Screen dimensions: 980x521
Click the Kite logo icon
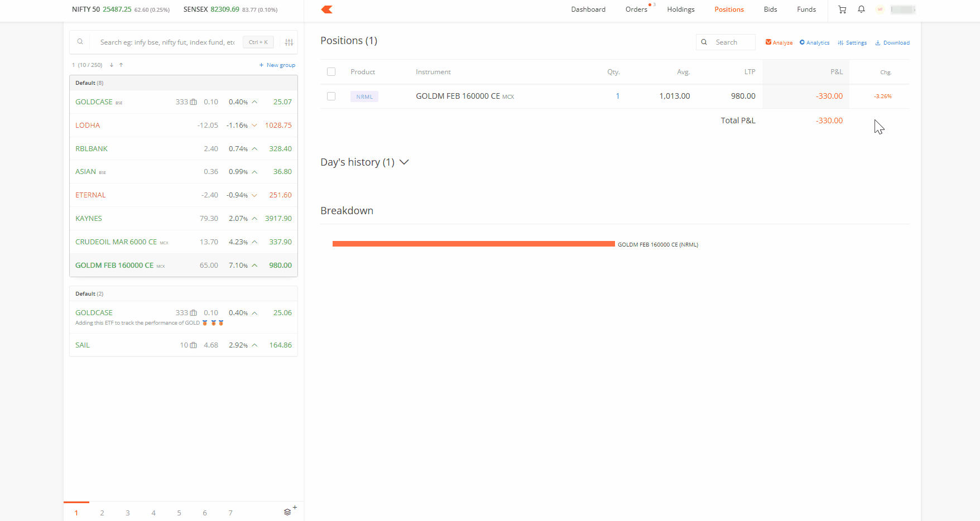click(327, 9)
